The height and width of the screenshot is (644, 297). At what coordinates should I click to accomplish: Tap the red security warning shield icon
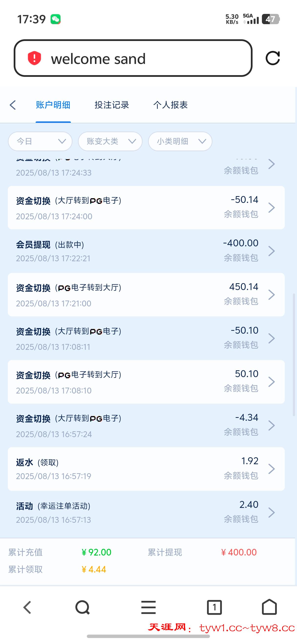pyautogui.click(x=34, y=58)
